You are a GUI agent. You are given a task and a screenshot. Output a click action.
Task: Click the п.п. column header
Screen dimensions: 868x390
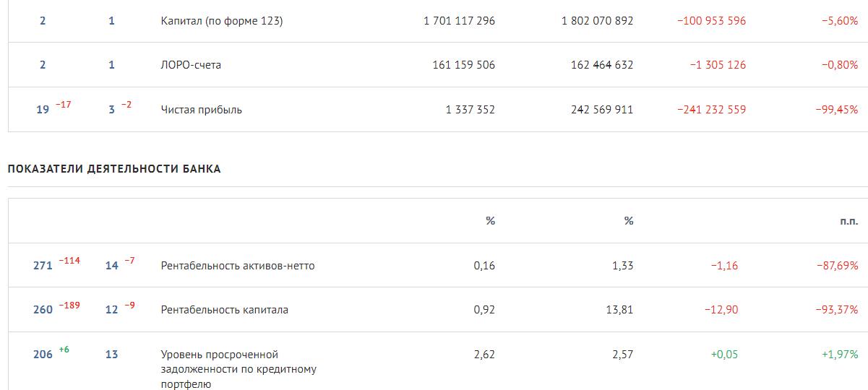[x=849, y=221]
